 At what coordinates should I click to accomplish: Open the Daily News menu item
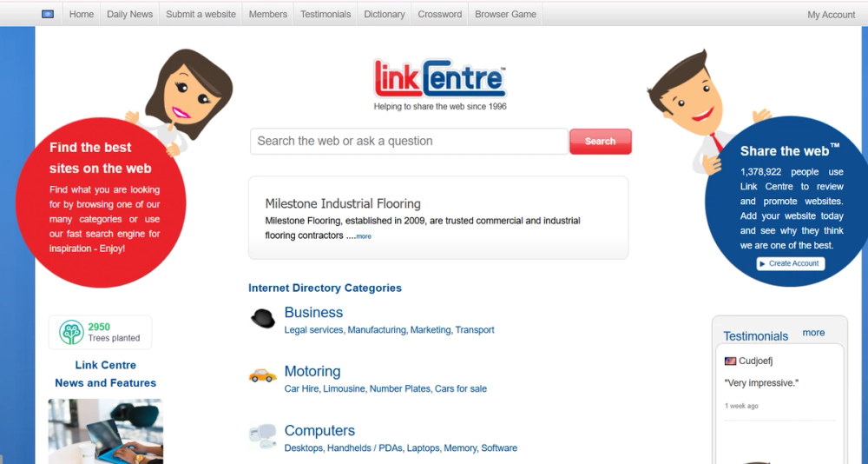[x=129, y=15]
